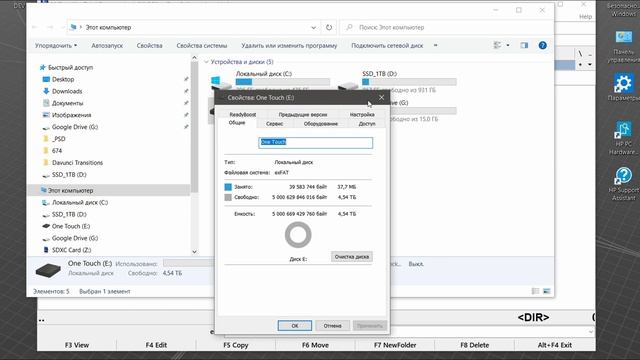The height and width of the screenshot is (360, 640).
Task: Toggle the preview pane icon
Action: click(524, 45)
